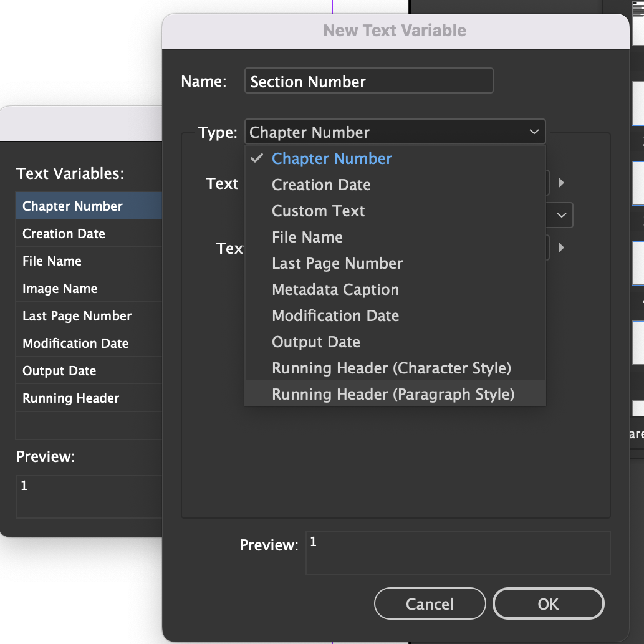The height and width of the screenshot is (644, 644).
Task: Click the lower Text options triangle arrow
Action: [x=560, y=248]
